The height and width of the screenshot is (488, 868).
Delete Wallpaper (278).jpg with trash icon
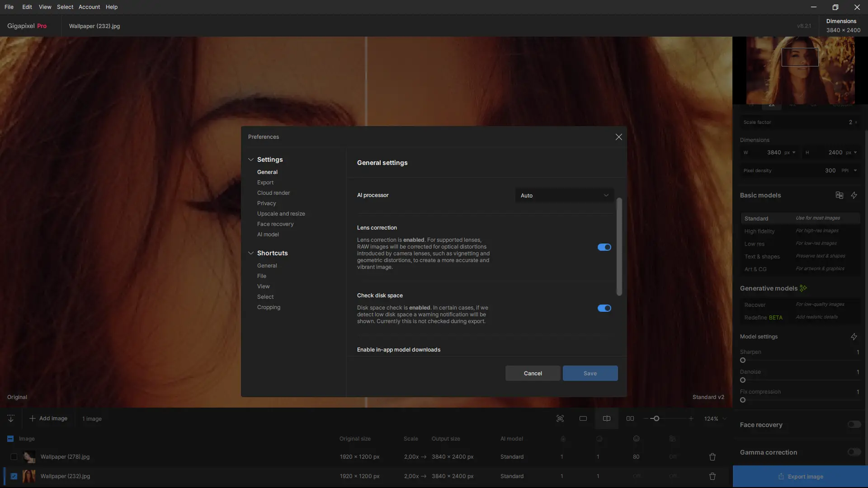pyautogui.click(x=712, y=457)
